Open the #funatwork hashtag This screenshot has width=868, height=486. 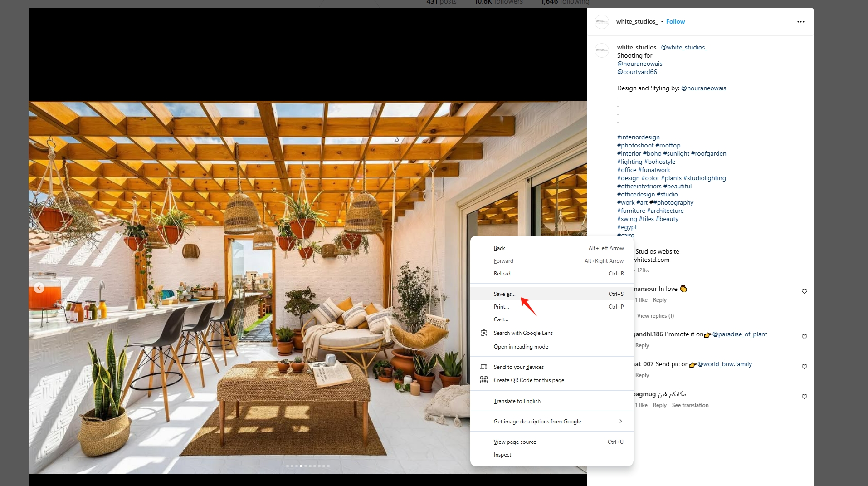pos(654,170)
